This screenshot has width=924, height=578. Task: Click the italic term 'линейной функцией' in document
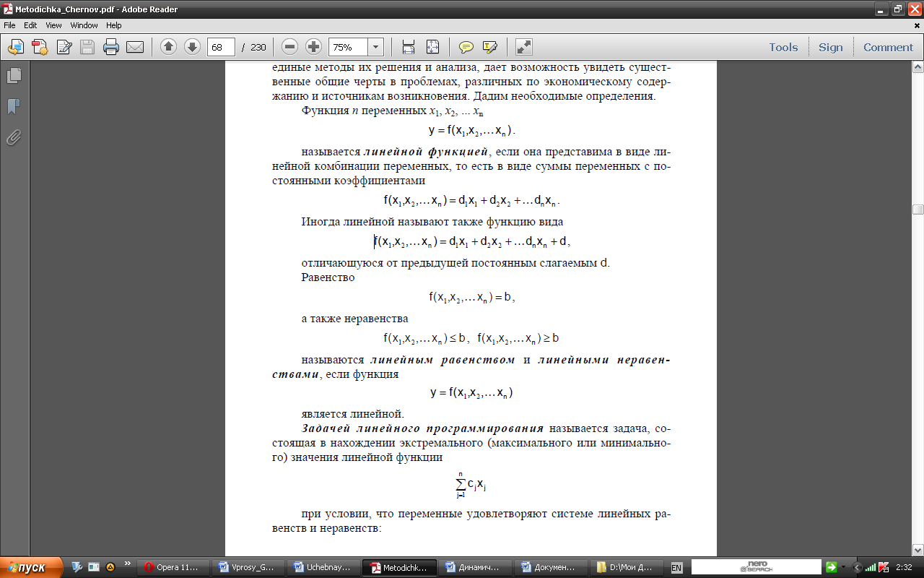(427, 152)
